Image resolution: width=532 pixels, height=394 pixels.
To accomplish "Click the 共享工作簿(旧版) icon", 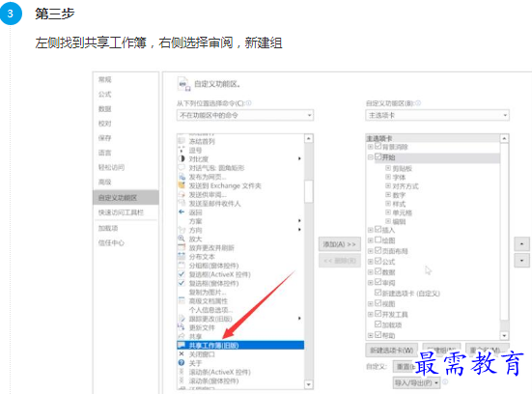I will (182, 345).
